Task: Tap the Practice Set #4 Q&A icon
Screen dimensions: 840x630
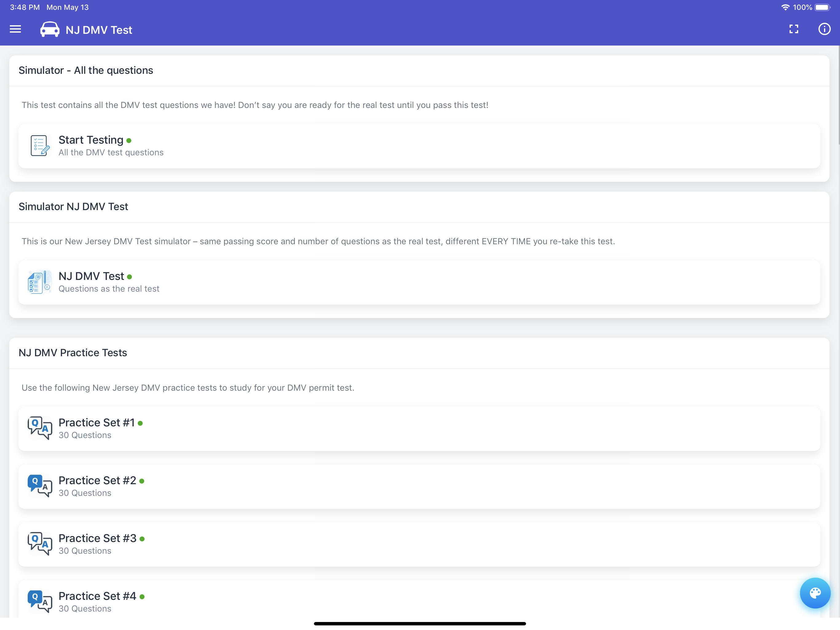Action: coord(39,601)
